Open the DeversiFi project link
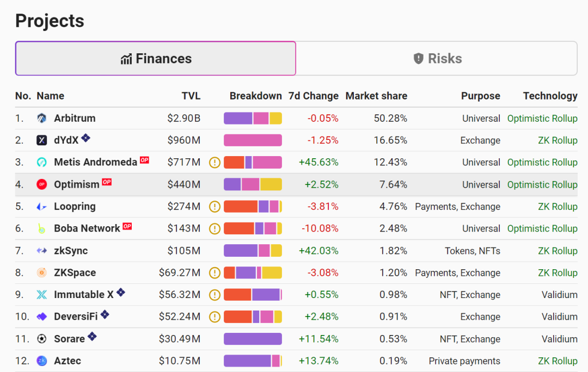This screenshot has width=588, height=372. (77, 317)
